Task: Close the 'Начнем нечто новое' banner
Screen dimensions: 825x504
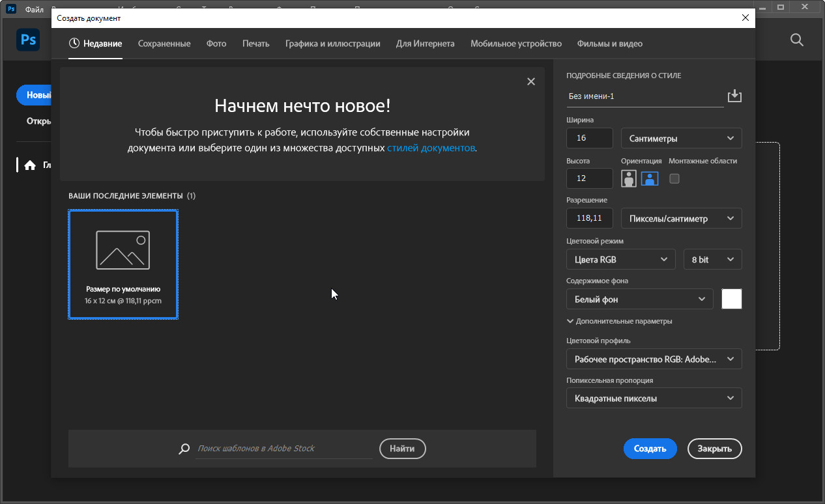Action: click(x=530, y=81)
